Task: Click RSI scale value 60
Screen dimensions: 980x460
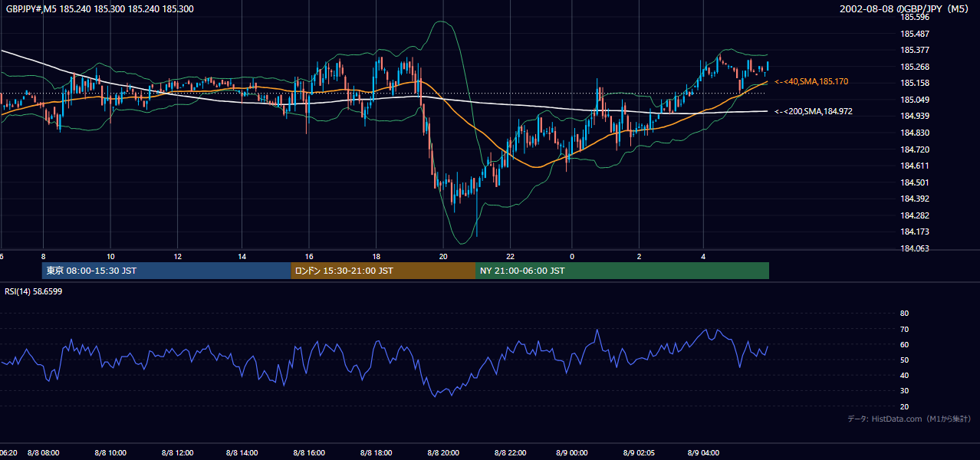Action: [x=904, y=344]
